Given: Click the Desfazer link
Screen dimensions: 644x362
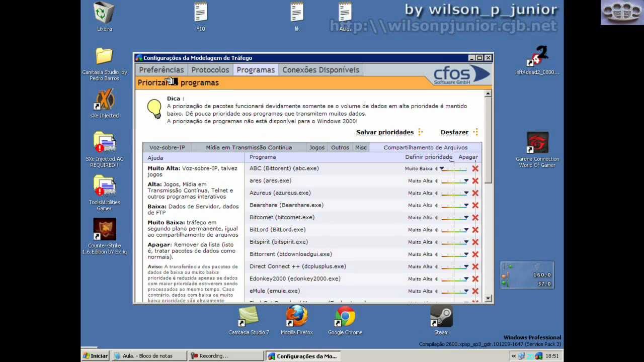Looking at the screenshot, I should pos(454,132).
